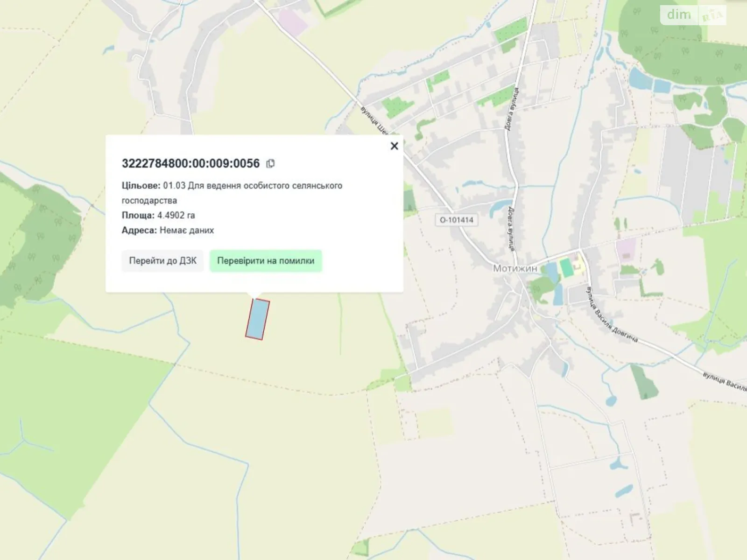Image resolution: width=747 pixels, height=560 pixels.
Task: Click bright green sports field in Мотижин
Action: 566,267
